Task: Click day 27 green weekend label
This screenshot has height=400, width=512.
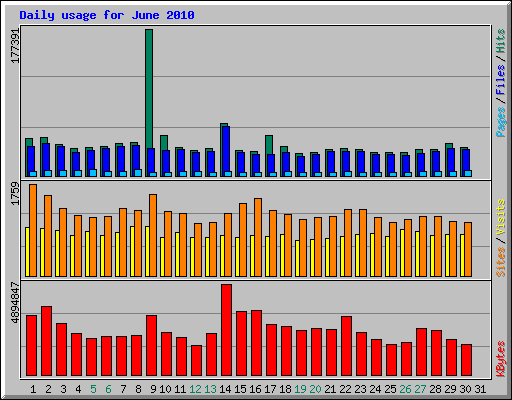Action: tap(420, 389)
